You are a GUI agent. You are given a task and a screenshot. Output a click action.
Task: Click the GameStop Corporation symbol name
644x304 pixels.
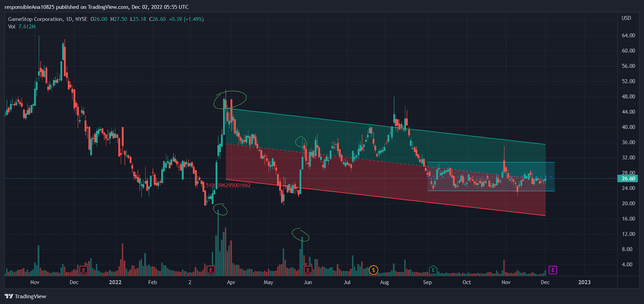point(35,19)
